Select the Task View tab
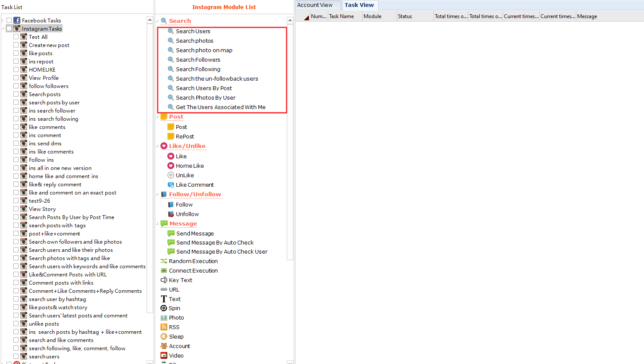The width and height of the screenshot is (644, 364). (x=359, y=5)
